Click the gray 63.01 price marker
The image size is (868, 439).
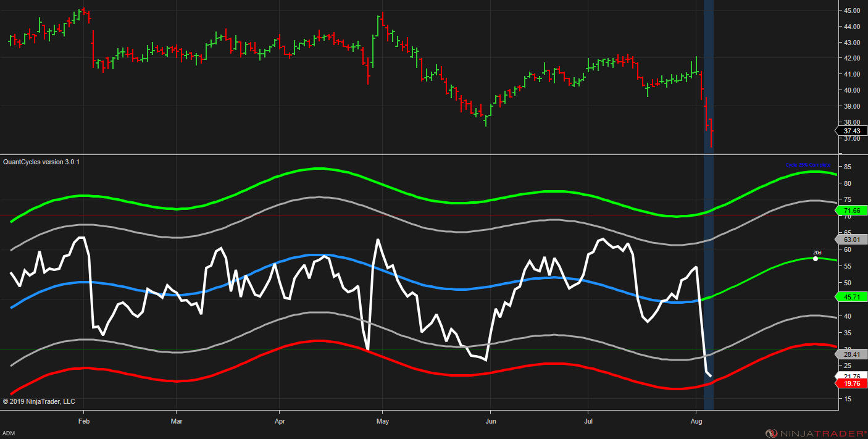pyautogui.click(x=852, y=240)
